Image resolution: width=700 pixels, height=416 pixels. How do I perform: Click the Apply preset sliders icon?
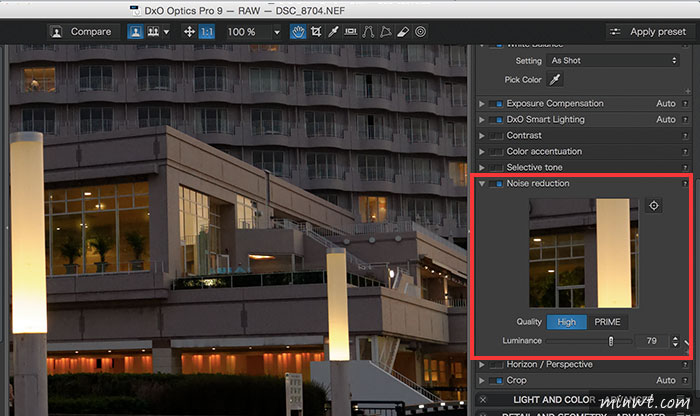[615, 32]
